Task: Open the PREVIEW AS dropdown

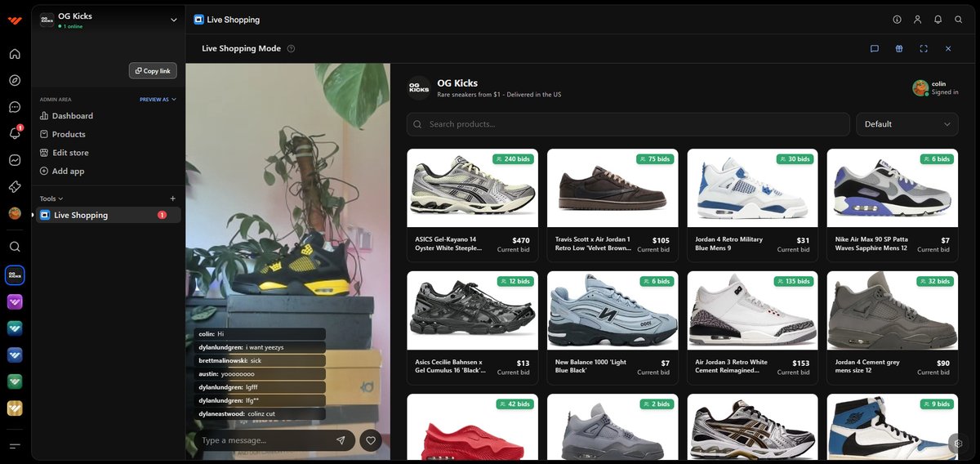Action: [158, 100]
